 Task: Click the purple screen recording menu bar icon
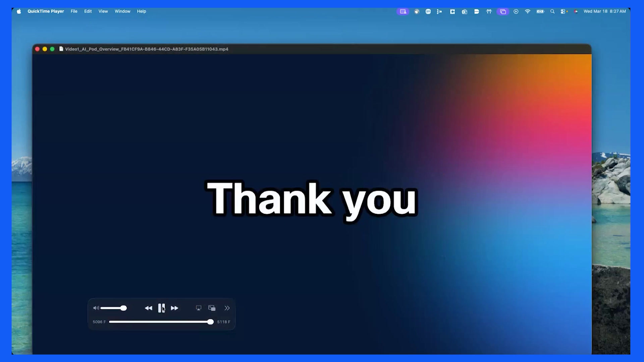pos(403,11)
